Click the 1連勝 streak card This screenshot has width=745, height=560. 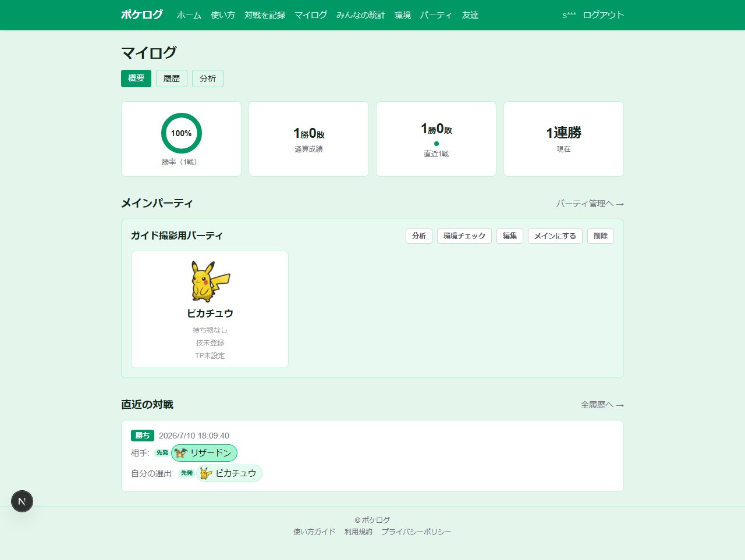click(563, 139)
